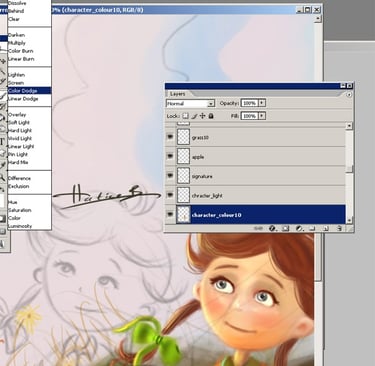The image size is (375, 366).
Task: Create a new layer icon in Layers panel
Action: 326,228
